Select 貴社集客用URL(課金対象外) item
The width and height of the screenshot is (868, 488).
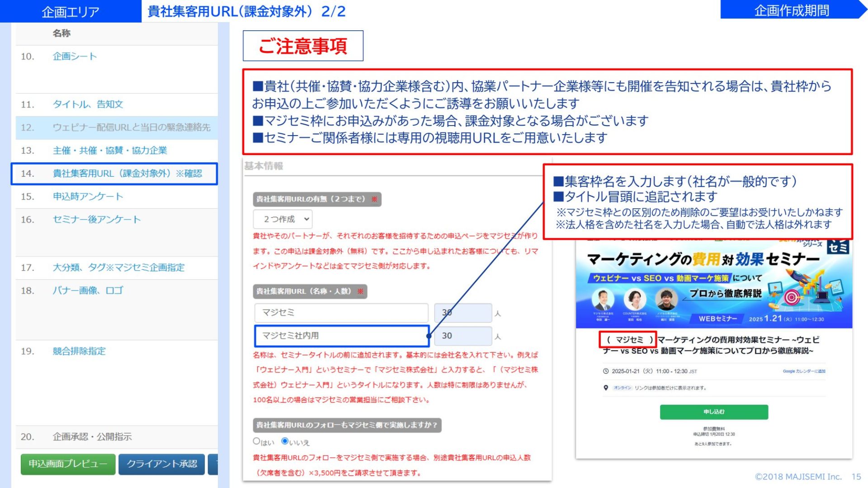tap(127, 174)
